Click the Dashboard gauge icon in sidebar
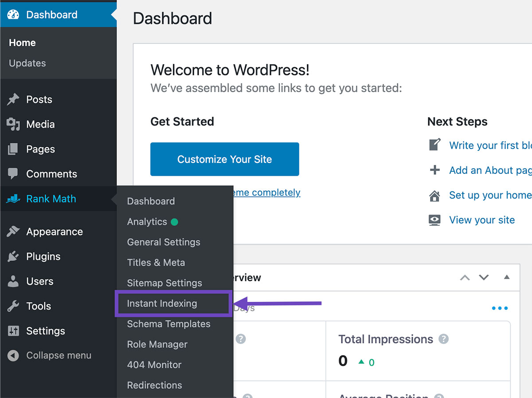The height and width of the screenshot is (398, 532). [x=13, y=14]
